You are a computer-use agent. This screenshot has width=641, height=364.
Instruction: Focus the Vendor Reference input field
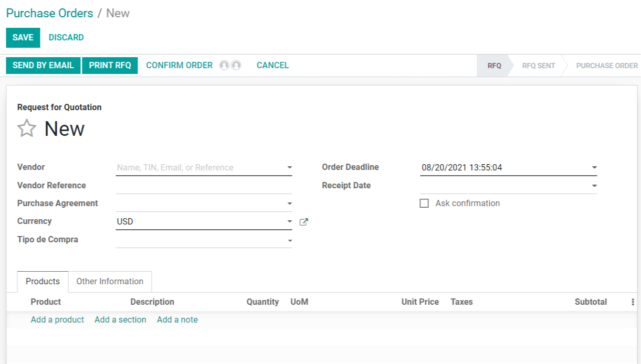(204, 186)
